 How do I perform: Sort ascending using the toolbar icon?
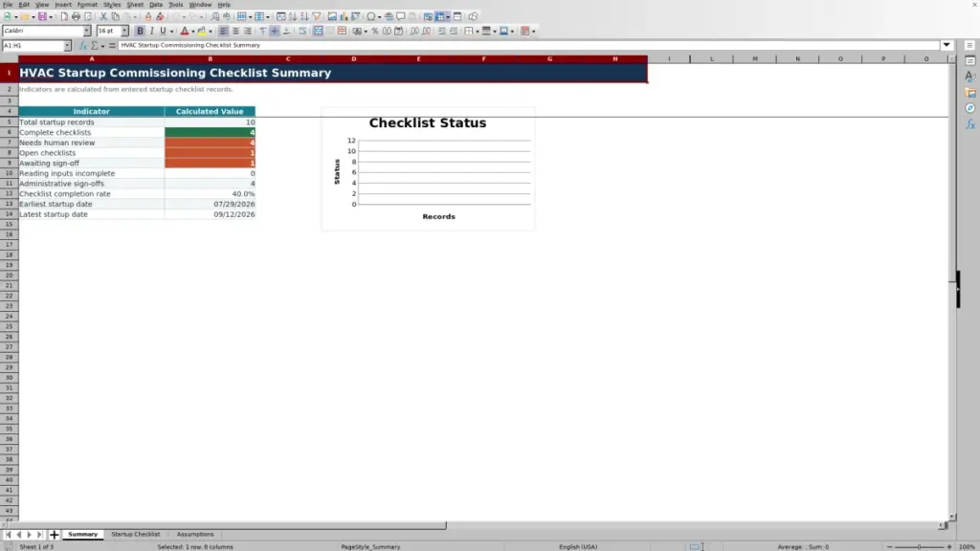293,16
